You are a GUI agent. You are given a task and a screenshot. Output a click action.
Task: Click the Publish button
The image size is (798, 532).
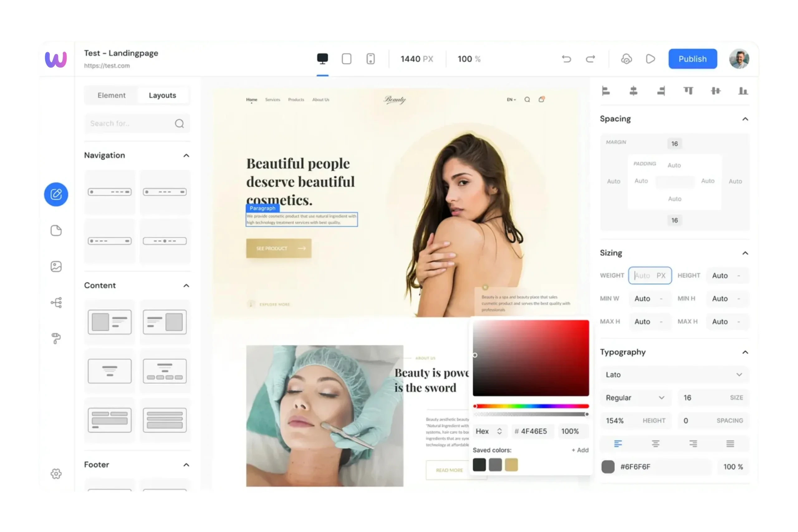pos(692,59)
